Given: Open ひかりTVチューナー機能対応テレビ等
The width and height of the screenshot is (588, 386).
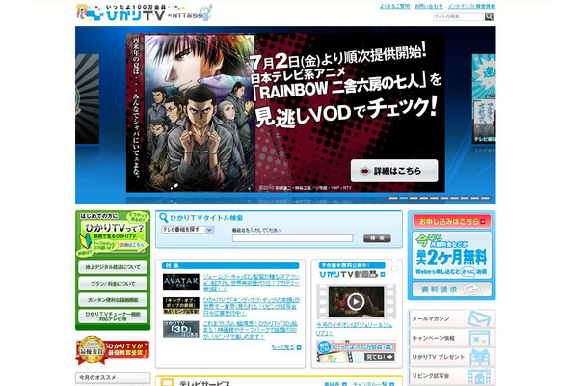Looking at the screenshot, I should coord(113,317).
